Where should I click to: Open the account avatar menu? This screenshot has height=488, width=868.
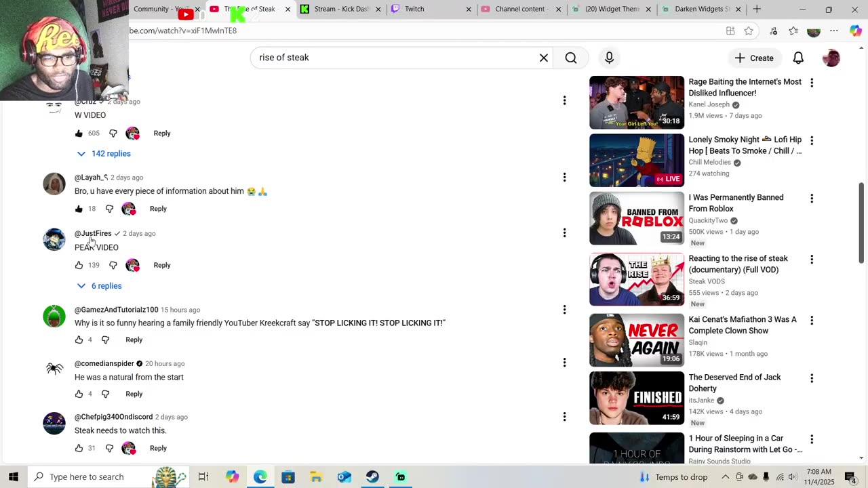(831, 58)
